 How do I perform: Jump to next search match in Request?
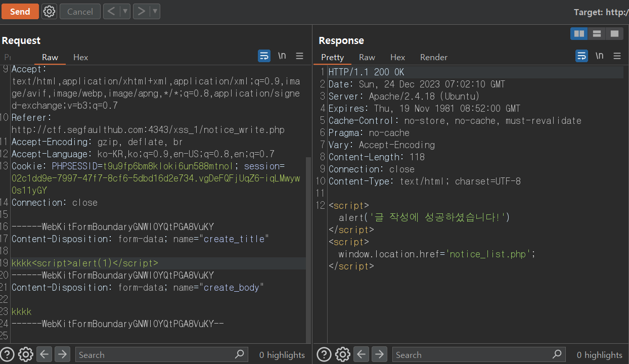pyautogui.click(x=62, y=354)
